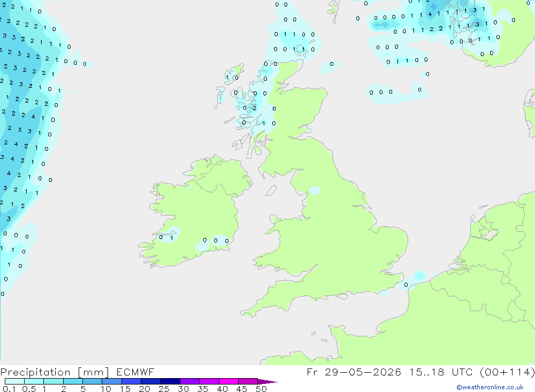Click the '[mm]' unit label

coord(94,372)
